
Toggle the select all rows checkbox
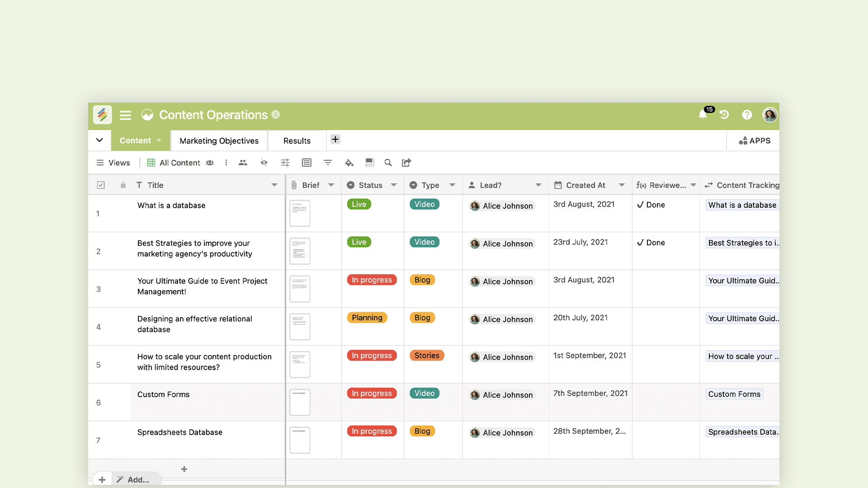(x=101, y=185)
